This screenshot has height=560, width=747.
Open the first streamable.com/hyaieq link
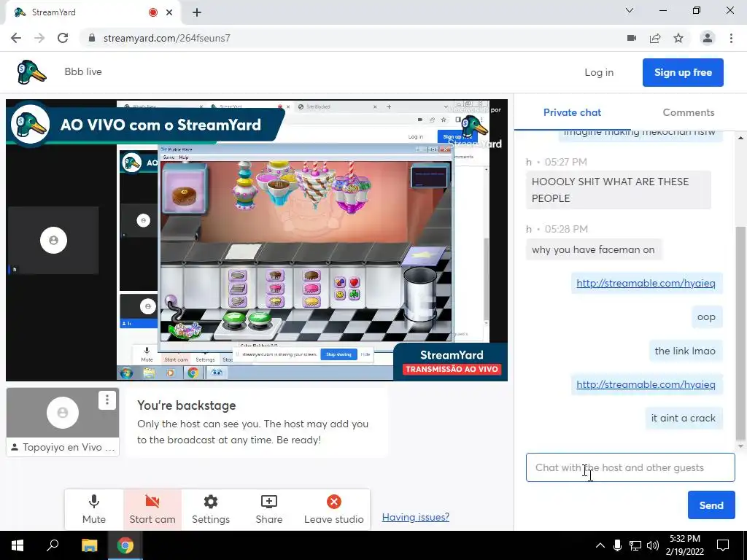646,283
